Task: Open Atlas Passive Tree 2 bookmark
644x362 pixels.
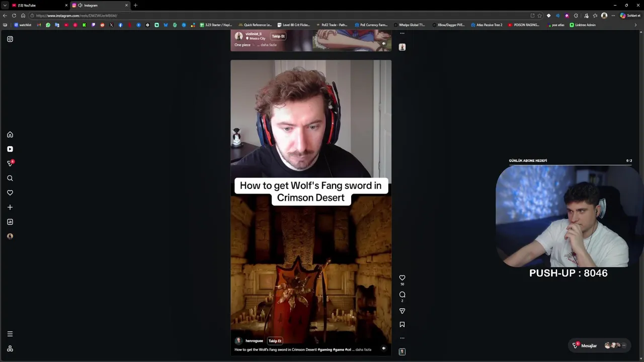Action: coord(487,25)
